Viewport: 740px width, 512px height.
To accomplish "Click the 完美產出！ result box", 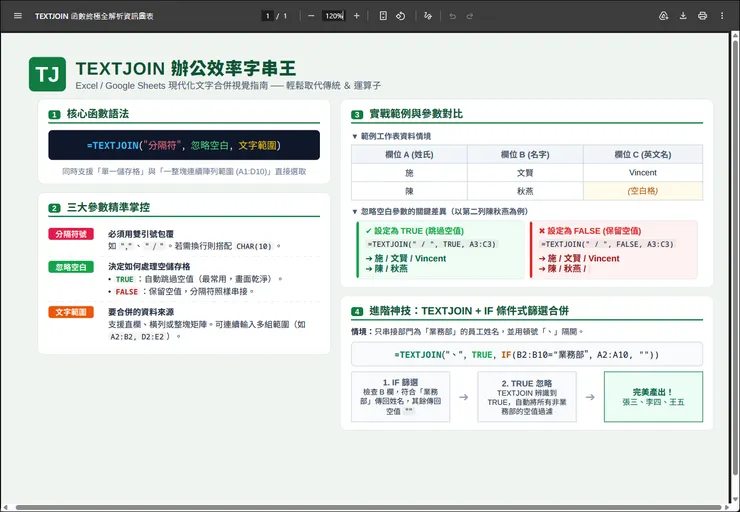I will pyautogui.click(x=653, y=396).
